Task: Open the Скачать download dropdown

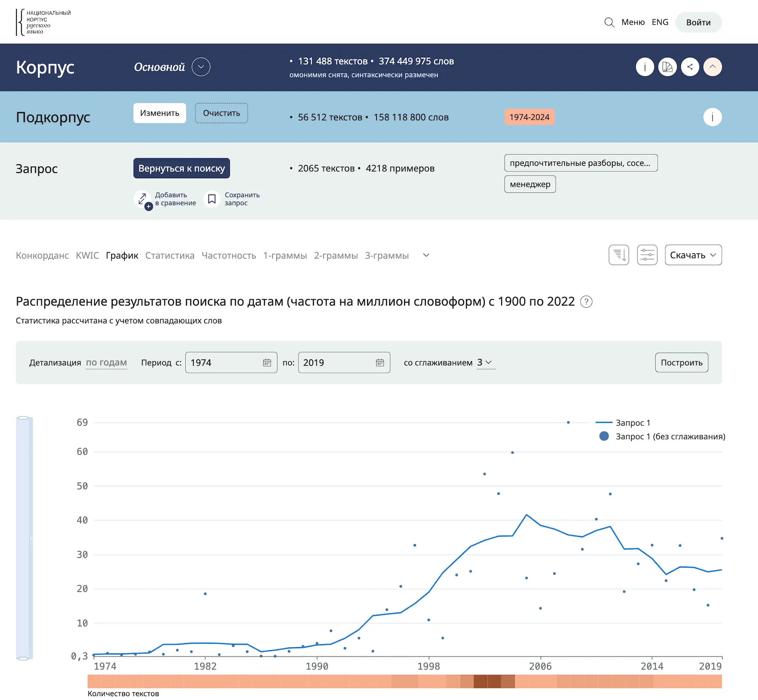Action: click(693, 255)
